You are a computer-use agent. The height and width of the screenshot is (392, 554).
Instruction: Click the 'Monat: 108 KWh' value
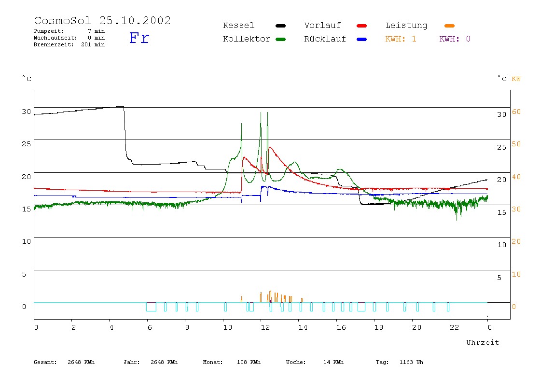(232, 362)
